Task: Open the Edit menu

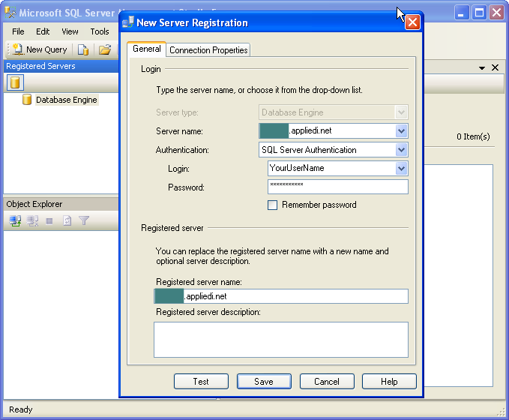Action: (43, 31)
